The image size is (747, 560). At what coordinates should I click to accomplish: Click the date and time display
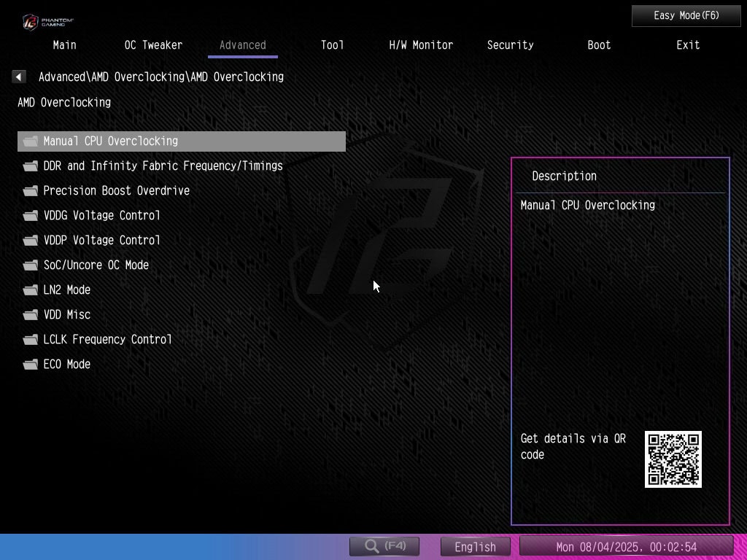[626, 547]
